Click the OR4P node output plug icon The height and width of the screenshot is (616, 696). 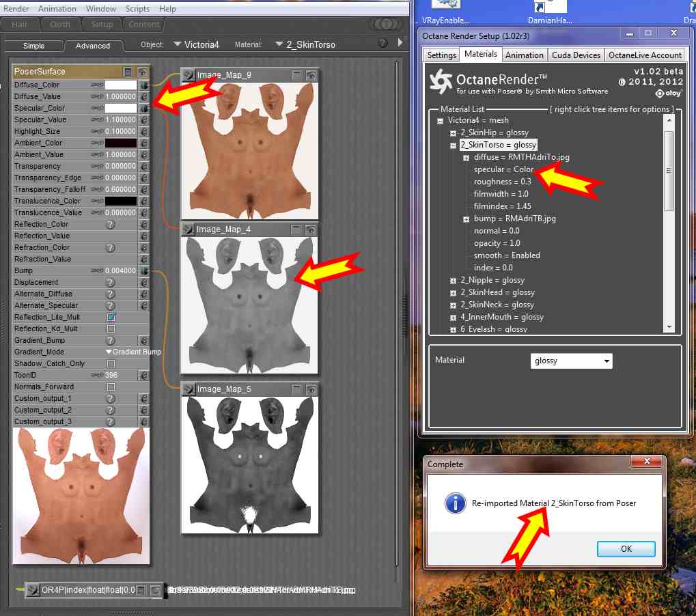point(32,590)
